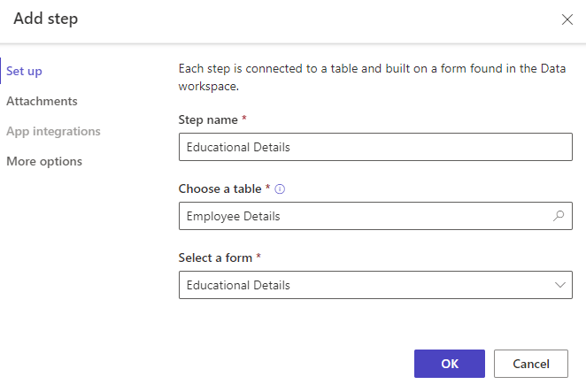The width and height of the screenshot is (586, 392).
Task: Click the info icon beside Choose a table
Action: (280, 188)
